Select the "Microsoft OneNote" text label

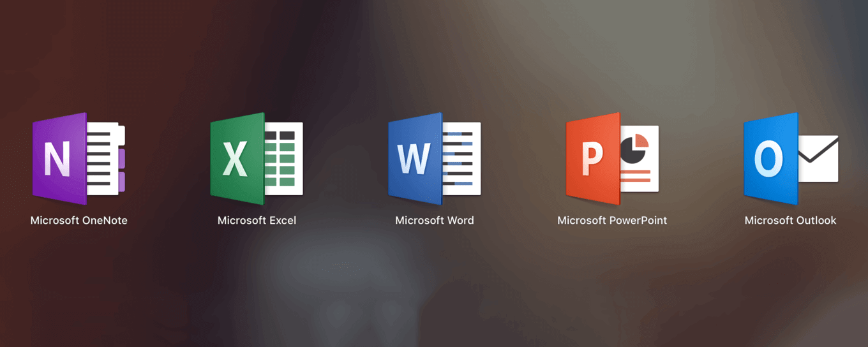tap(79, 221)
